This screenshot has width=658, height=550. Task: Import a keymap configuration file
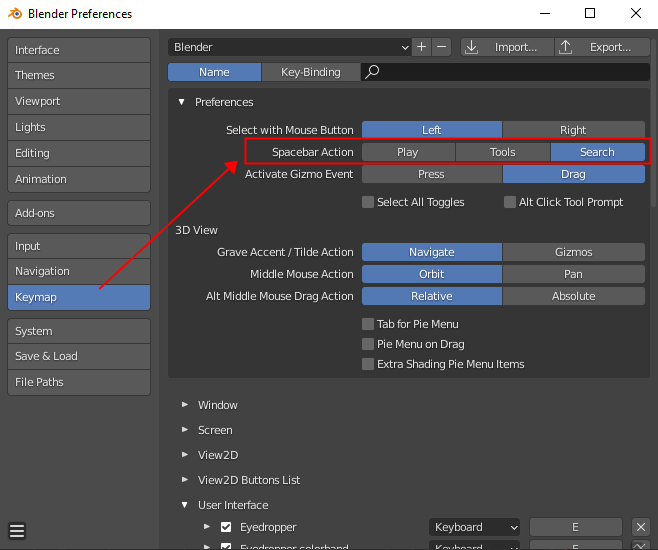tap(504, 47)
